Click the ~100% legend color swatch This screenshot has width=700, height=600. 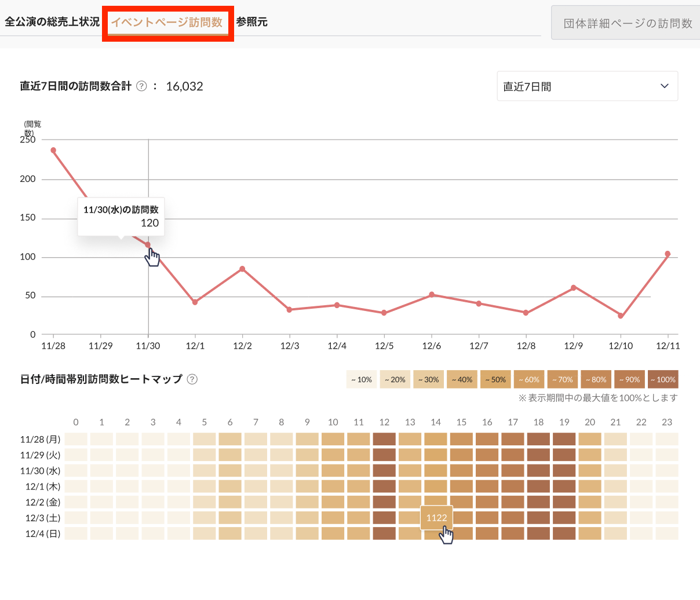[663, 380]
